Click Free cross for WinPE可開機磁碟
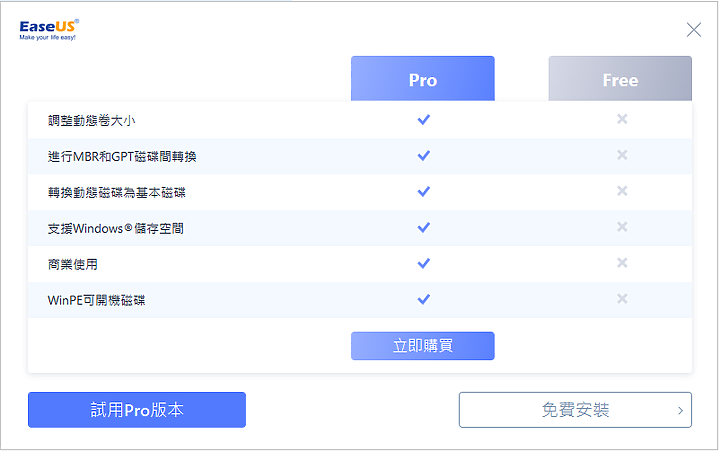Viewport: 720px width, 452px height. 622,299
